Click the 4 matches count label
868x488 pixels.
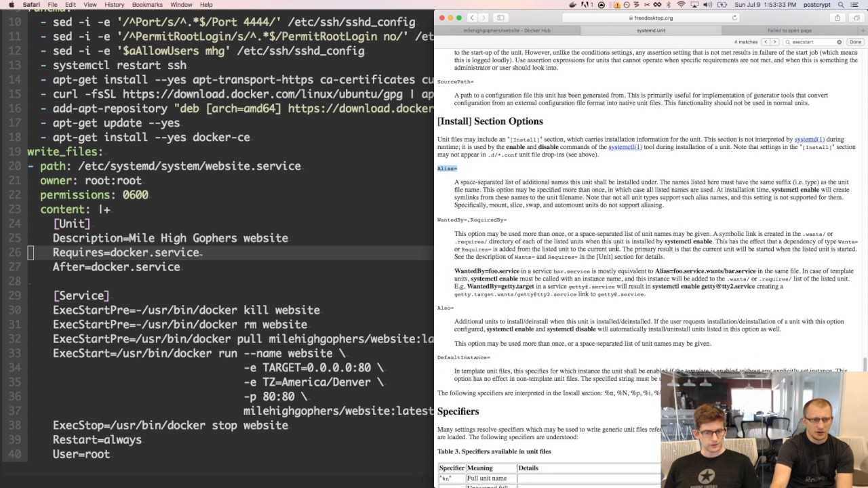[746, 42]
